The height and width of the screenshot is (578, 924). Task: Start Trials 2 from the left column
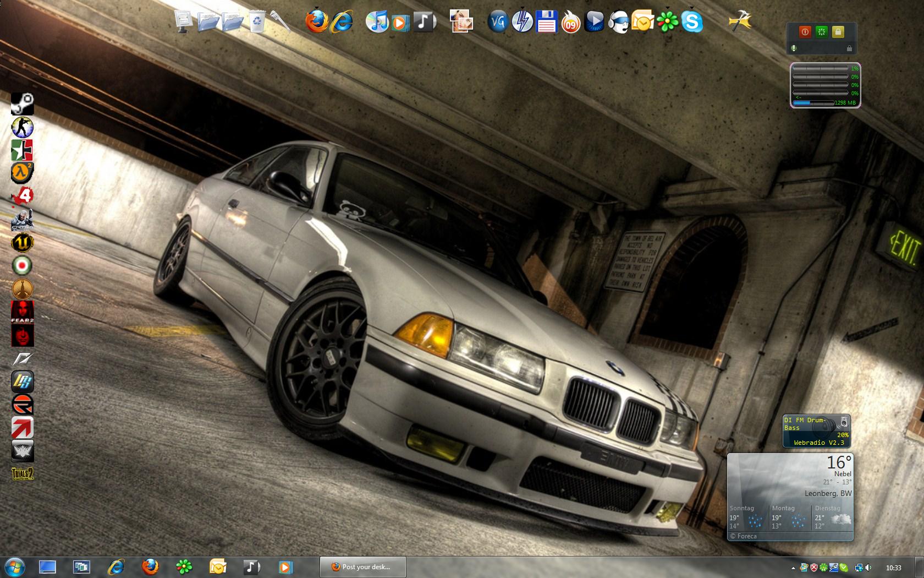click(x=23, y=474)
